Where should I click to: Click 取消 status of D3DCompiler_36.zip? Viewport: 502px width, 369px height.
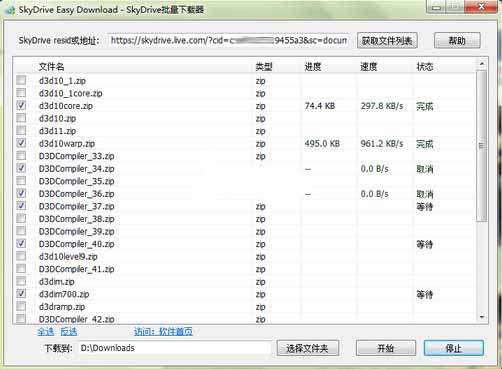tap(425, 194)
